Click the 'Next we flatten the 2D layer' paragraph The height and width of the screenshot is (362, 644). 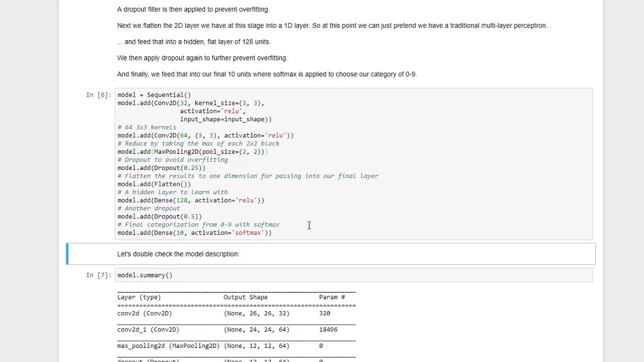(334, 26)
